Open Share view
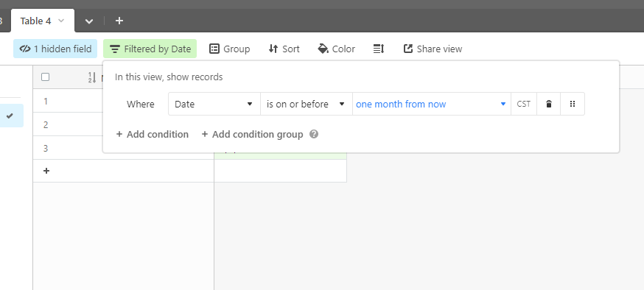Image resolution: width=644 pixels, height=290 pixels. pyautogui.click(x=433, y=49)
